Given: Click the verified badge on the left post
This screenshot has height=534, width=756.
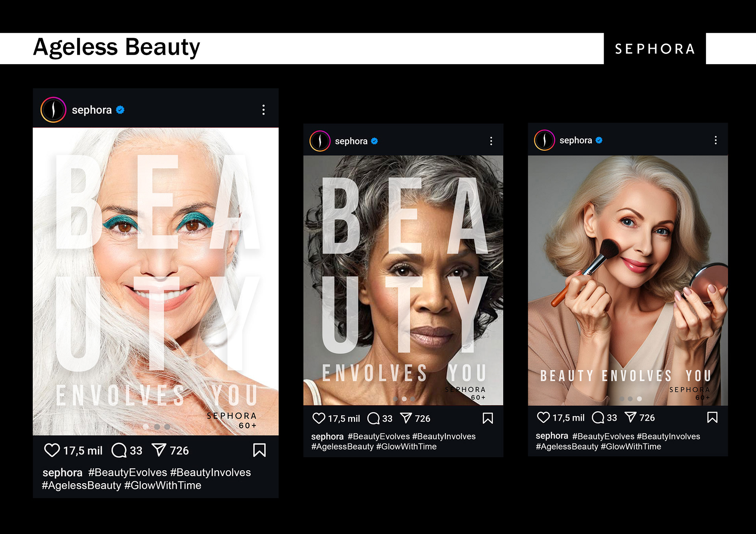Looking at the screenshot, I should pyautogui.click(x=120, y=110).
